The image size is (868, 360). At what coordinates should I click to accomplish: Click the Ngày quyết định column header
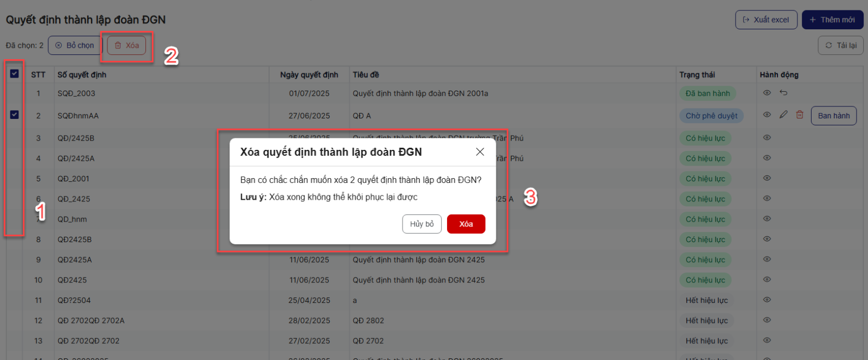[x=309, y=75]
